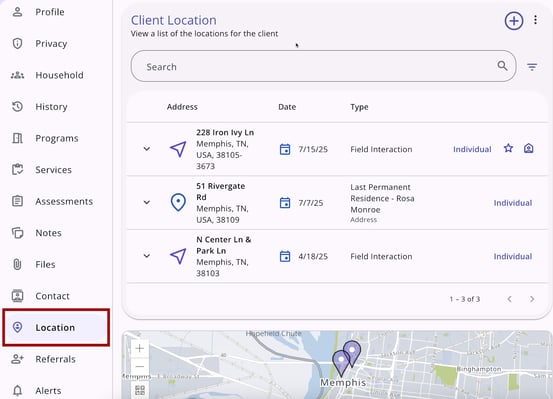553x399 pixels.
Task: Go to the previous results page
Action: 509,299
